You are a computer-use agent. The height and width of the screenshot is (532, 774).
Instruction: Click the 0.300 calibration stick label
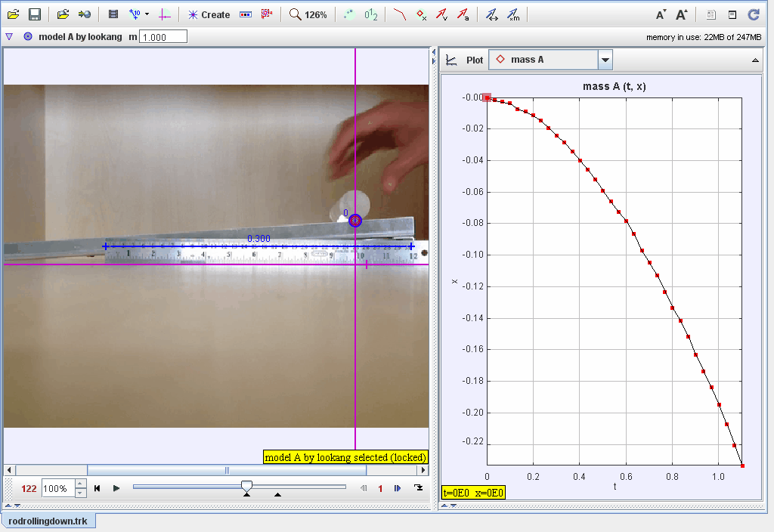point(259,238)
